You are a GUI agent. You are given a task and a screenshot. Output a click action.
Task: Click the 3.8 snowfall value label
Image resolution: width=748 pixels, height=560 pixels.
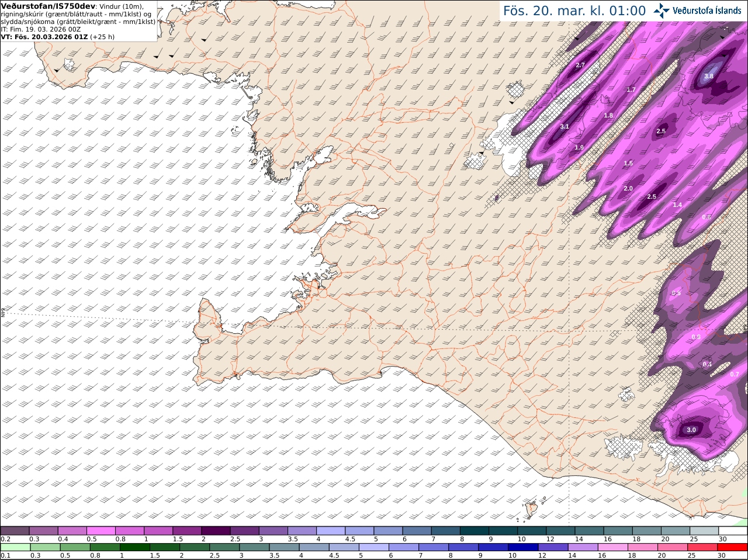(709, 76)
